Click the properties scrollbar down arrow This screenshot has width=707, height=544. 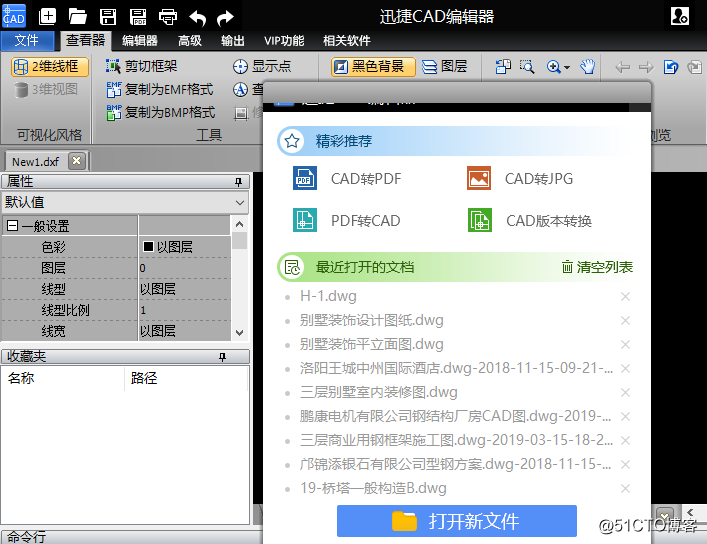point(239,333)
